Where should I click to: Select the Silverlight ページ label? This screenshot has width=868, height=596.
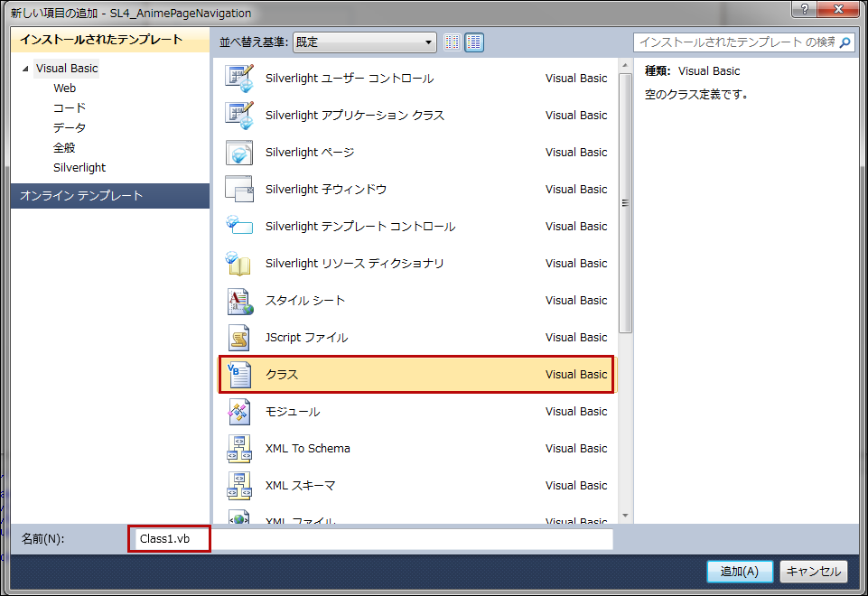310,153
